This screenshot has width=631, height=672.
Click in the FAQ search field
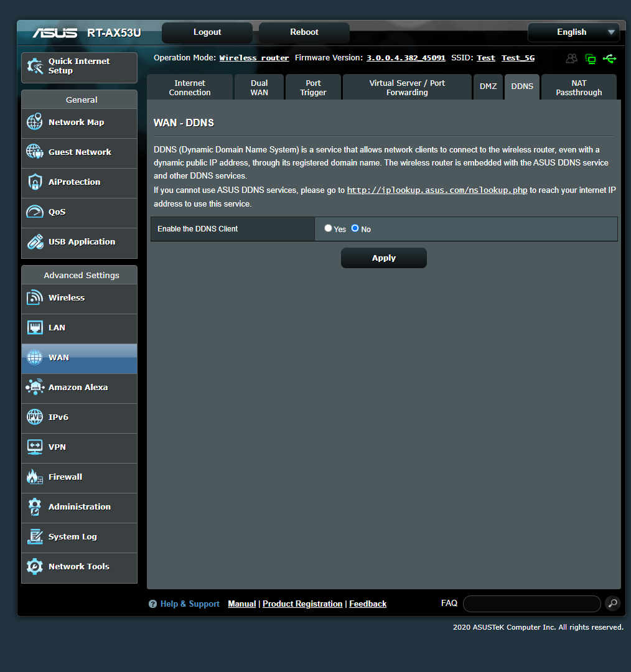[532, 604]
